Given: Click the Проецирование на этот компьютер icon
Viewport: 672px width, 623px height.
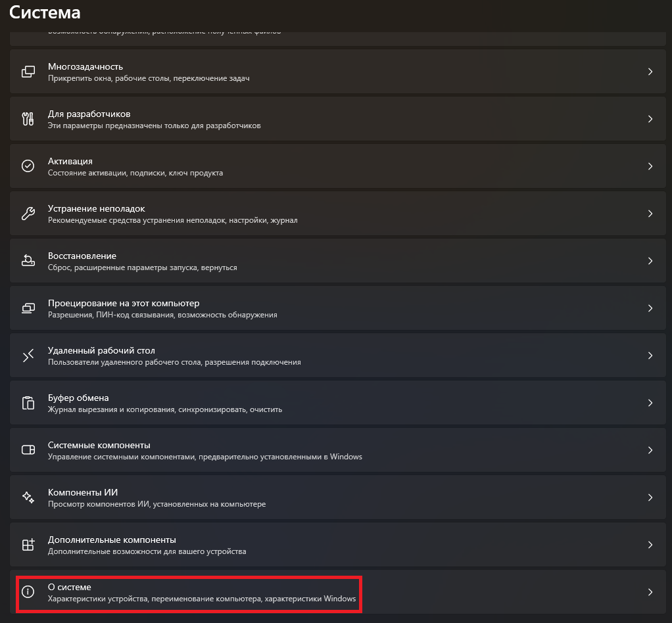Looking at the screenshot, I should click(28, 308).
